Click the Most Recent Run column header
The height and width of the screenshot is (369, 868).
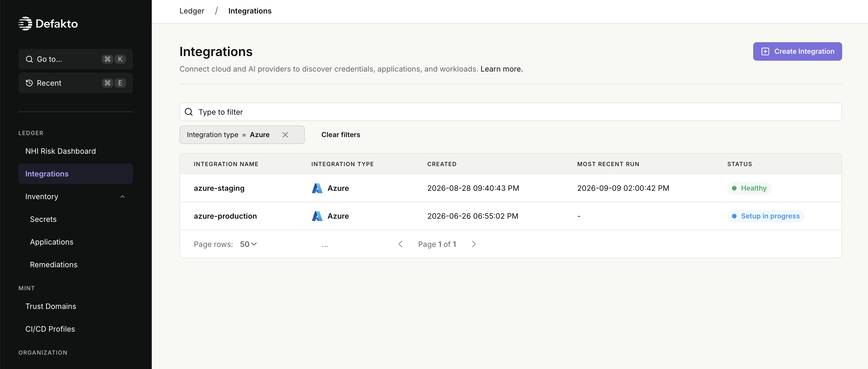pos(608,164)
